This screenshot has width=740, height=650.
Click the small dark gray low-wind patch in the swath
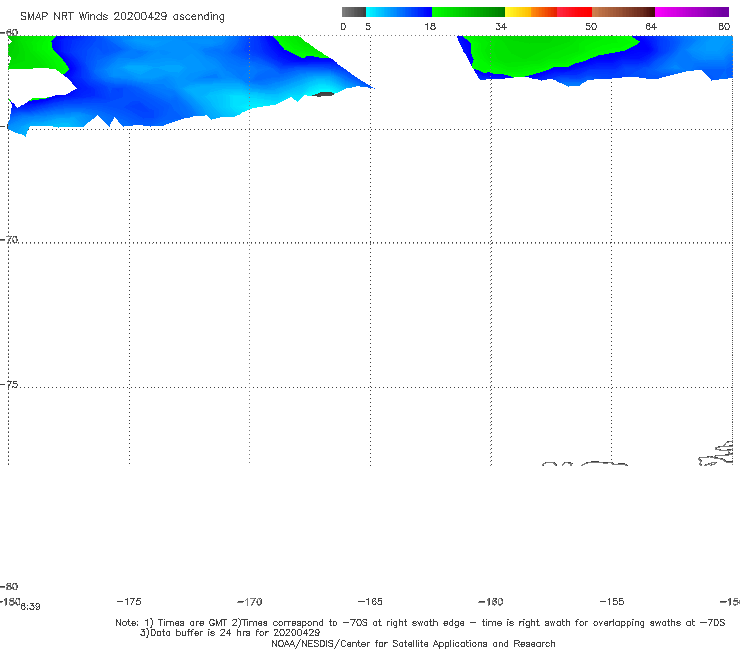[x=323, y=94]
